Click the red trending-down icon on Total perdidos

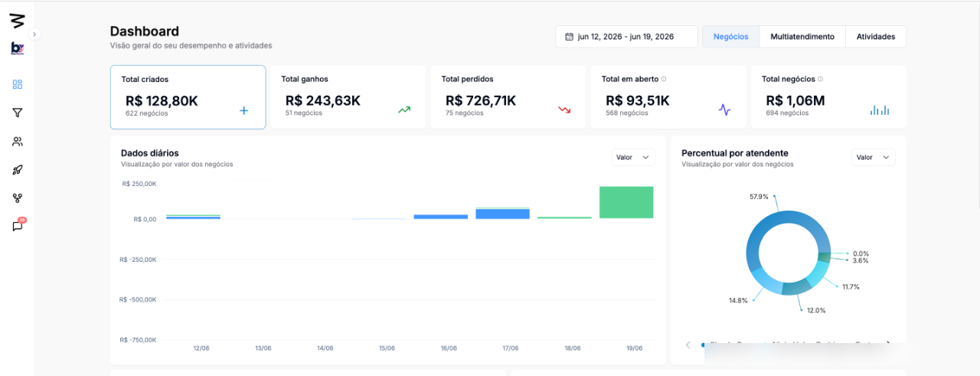[x=564, y=110]
